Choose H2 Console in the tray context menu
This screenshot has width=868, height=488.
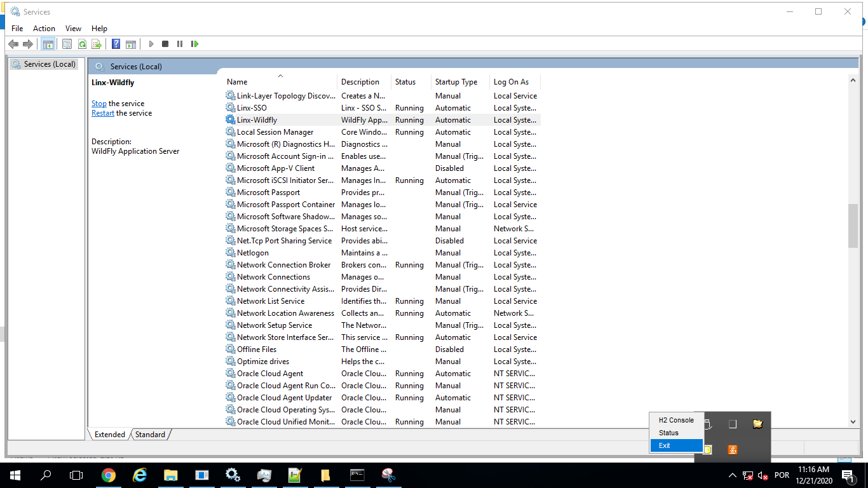676,420
